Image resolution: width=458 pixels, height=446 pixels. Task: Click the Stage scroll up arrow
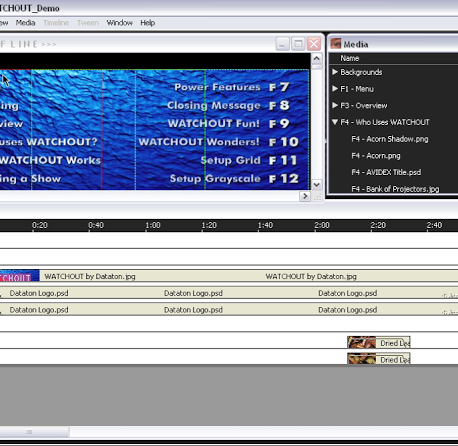[316, 58]
